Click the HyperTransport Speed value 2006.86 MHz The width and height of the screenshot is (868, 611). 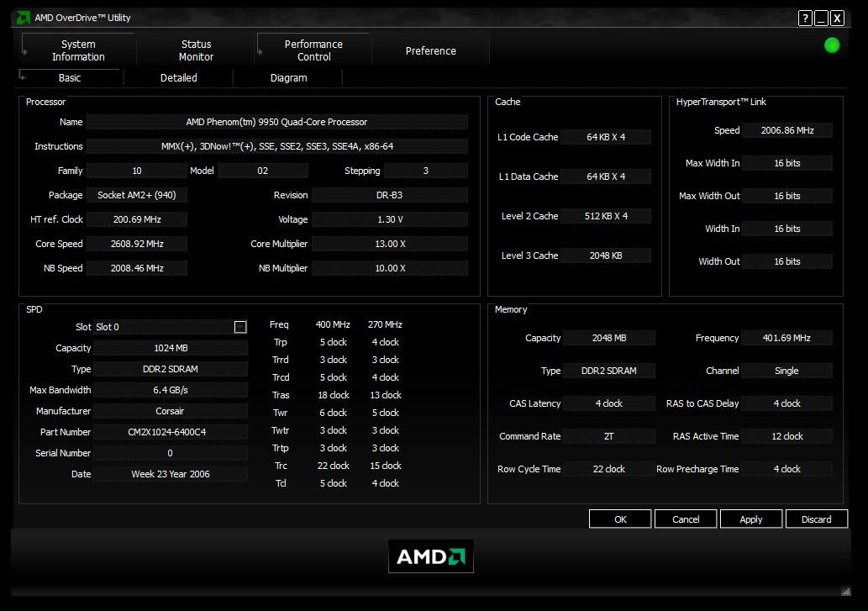787,130
